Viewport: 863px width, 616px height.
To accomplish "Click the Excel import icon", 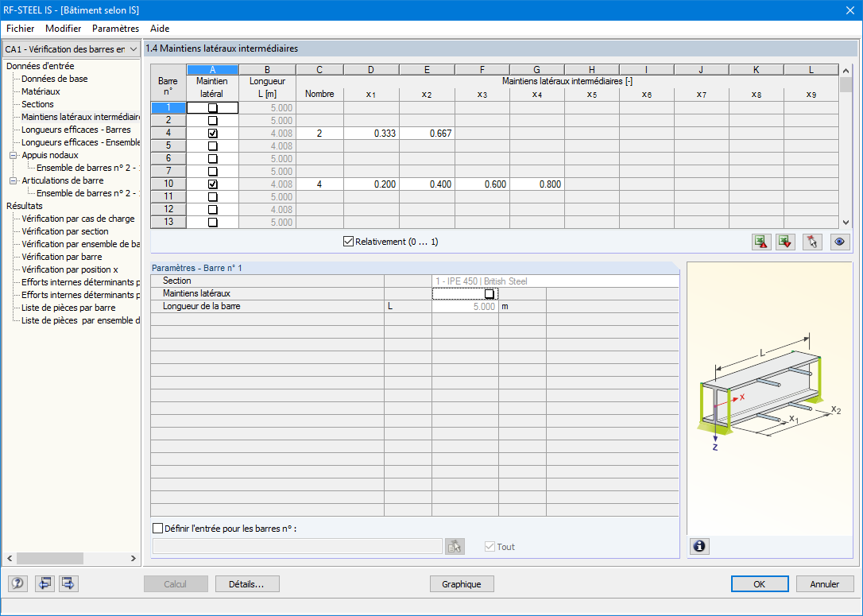I will [785, 242].
